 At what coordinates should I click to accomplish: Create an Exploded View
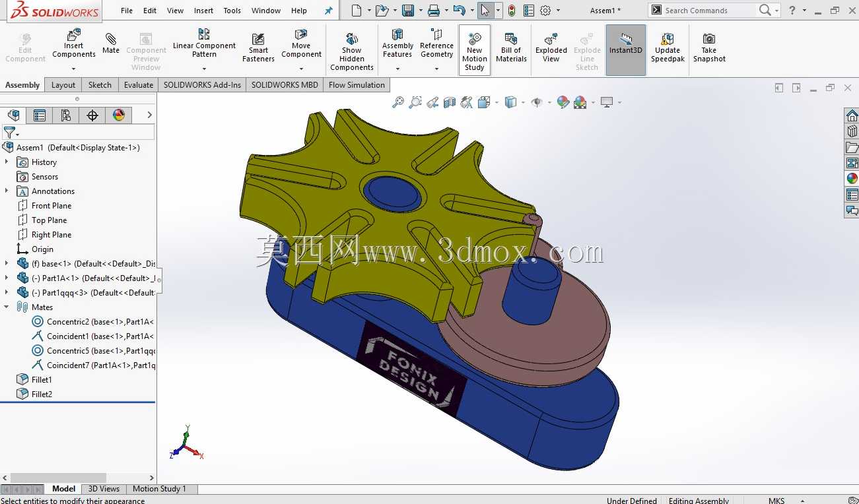pos(551,47)
